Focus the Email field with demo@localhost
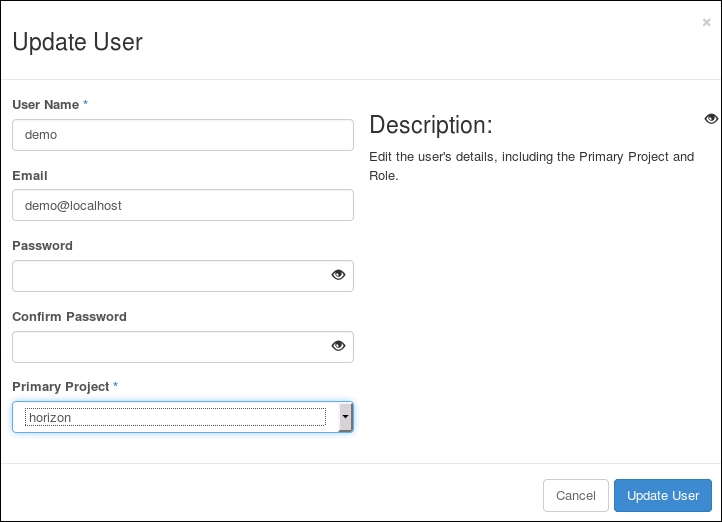 point(182,205)
